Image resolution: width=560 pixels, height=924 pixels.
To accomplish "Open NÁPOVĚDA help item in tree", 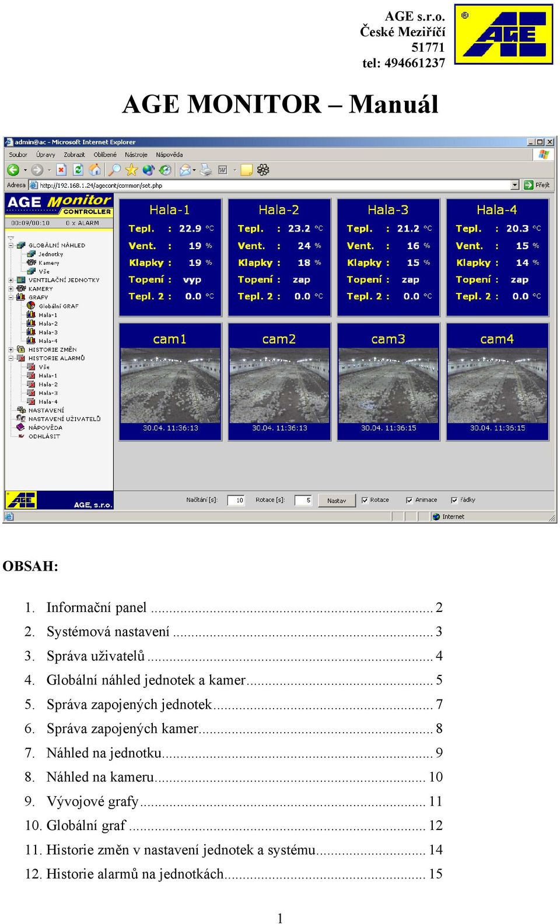I will click(39, 428).
